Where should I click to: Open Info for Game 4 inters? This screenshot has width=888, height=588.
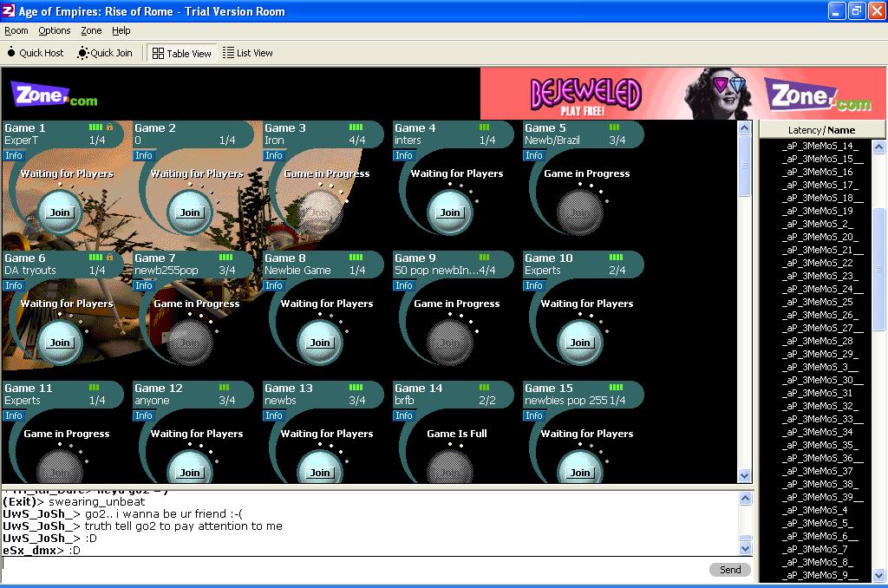[x=404, y=155]
